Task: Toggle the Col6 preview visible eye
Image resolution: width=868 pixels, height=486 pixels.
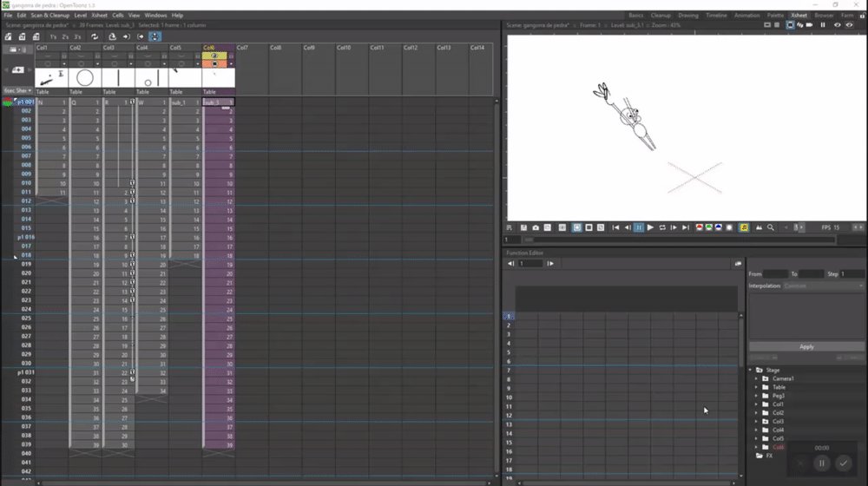Action: pos(214,56)
